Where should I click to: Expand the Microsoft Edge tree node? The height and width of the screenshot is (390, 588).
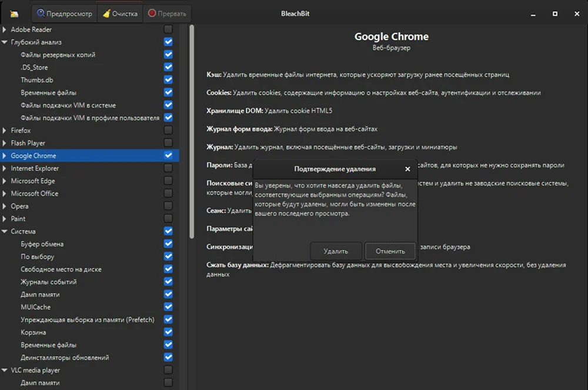pos(5,181)
